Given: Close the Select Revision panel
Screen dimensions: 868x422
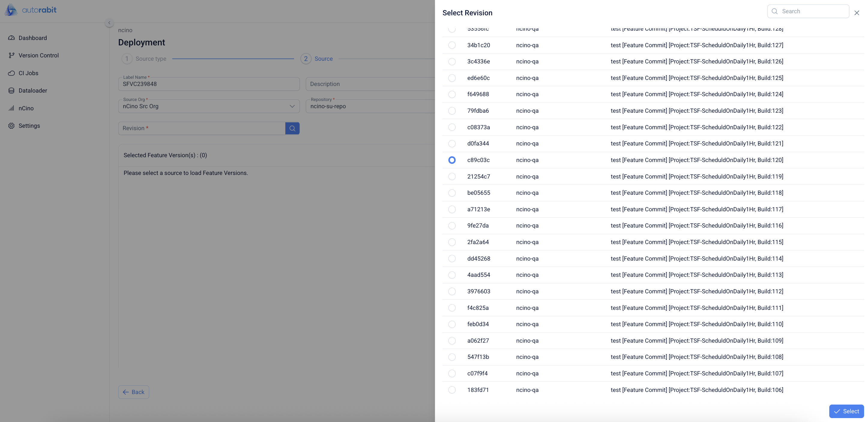Looking at the screenshot, I should click(x=857, y=13).
